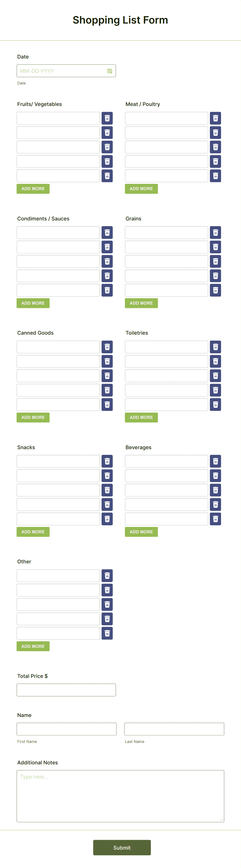Remove the second Toiletries item
241x868 pixels.
(x=215, y=361)
